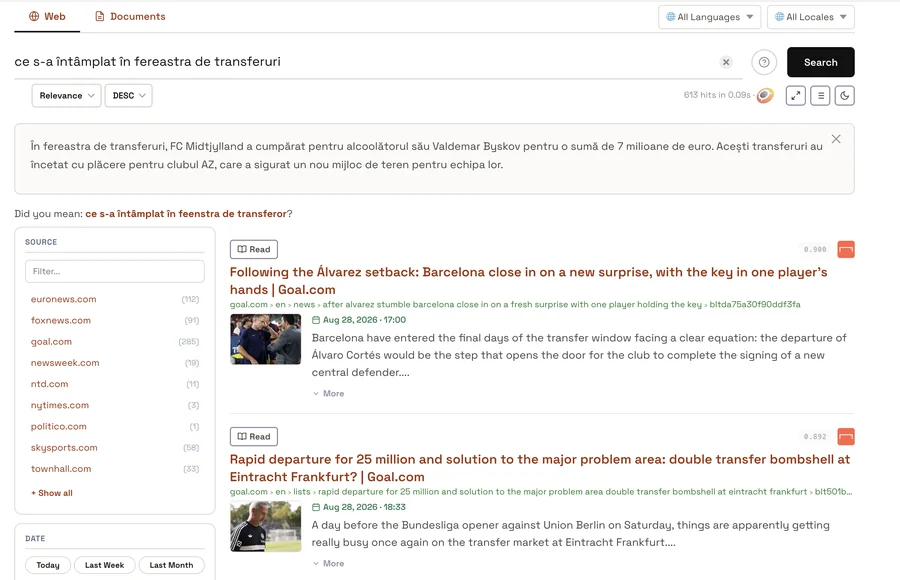Click the calendar icon beside Aug 28, 2026 · 18:33
The height and width of the screenshot is (580, 900).
[x=316, y=507]
